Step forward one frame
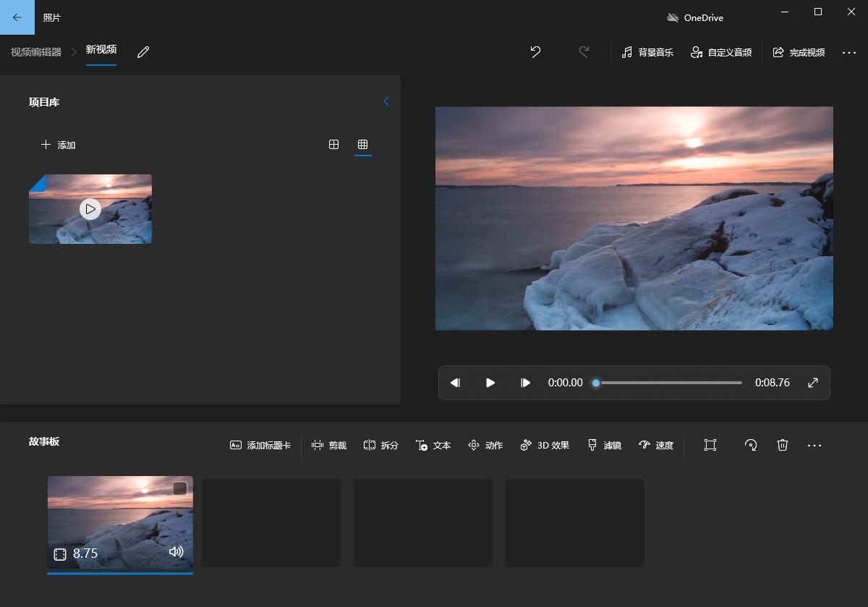Image resolution: width=868 pixels, height=607 pixels. click(x=526, y=383)
